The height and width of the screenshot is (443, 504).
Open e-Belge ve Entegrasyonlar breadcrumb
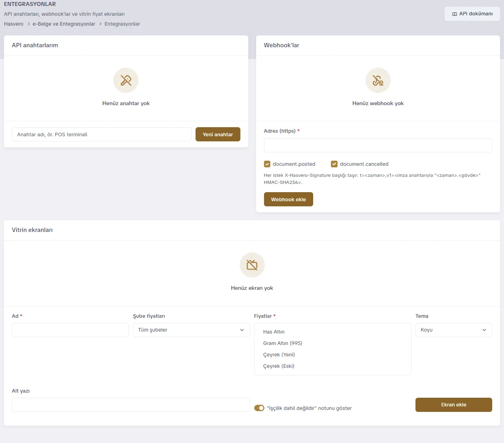click(64, 24)
